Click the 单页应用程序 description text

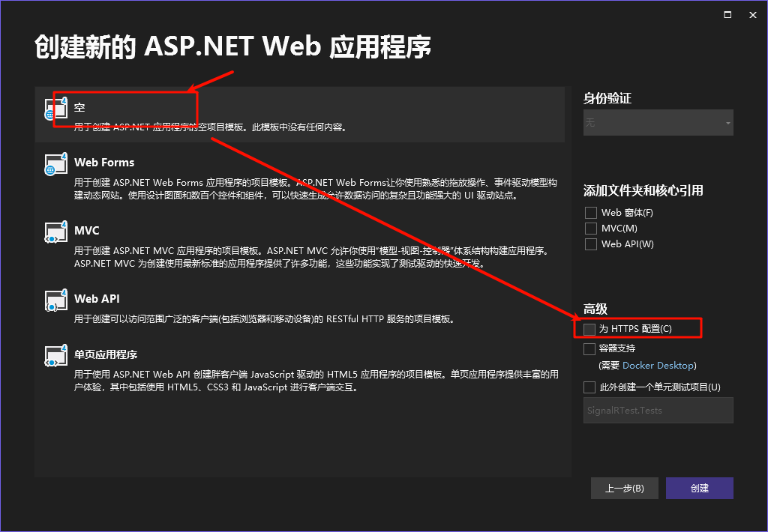[x=316, y=381]
